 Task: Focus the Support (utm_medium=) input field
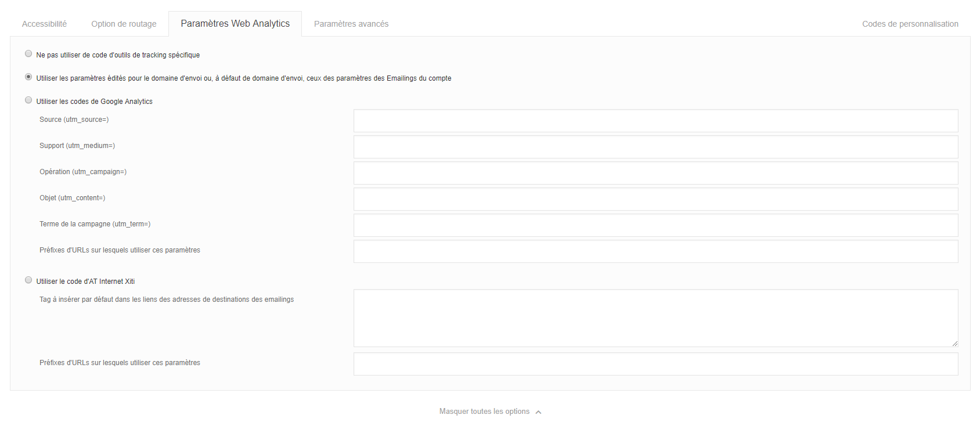pos(655,147)
